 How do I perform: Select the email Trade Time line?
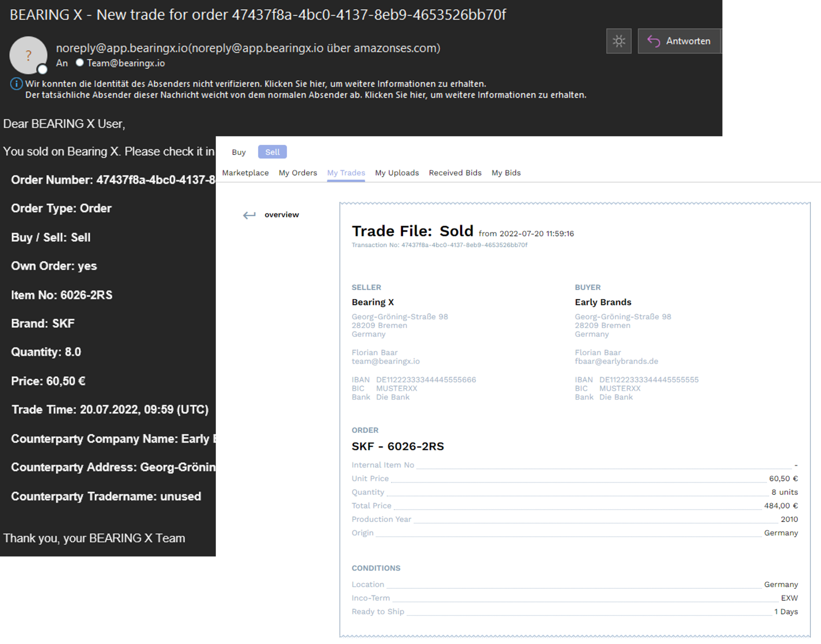click(110, 410)
